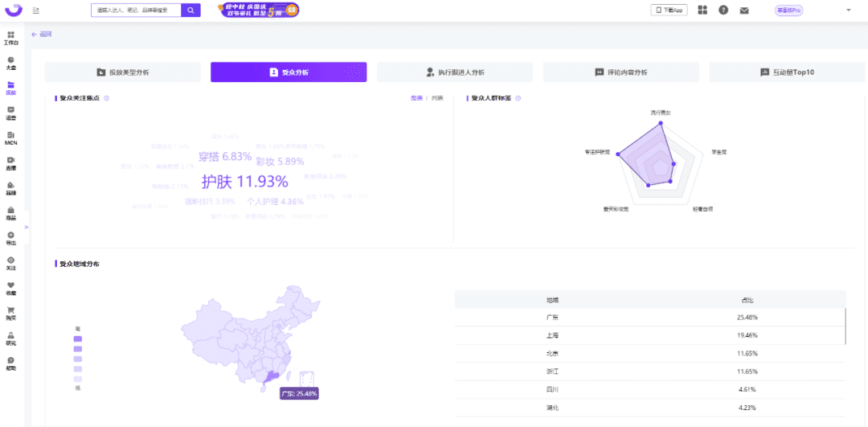Click the region table scrollbar

tap(845, 326)
